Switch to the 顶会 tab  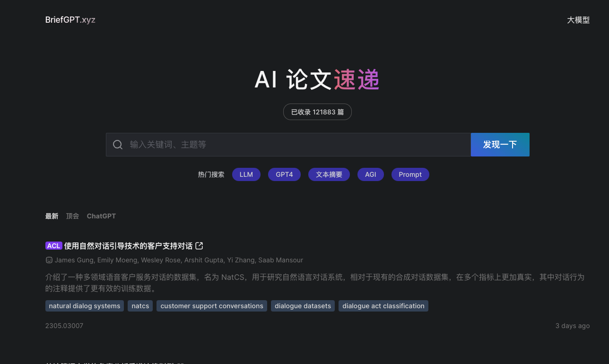[73, 216]
